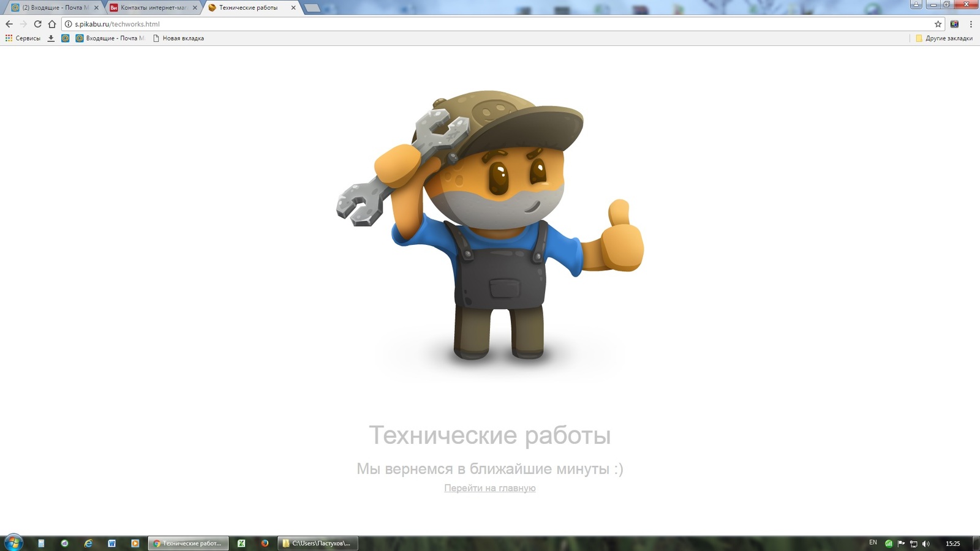The image size is (980, 551).
Task: Launch Internet Explorer from the taskbar
Action: tap(88, 543)
